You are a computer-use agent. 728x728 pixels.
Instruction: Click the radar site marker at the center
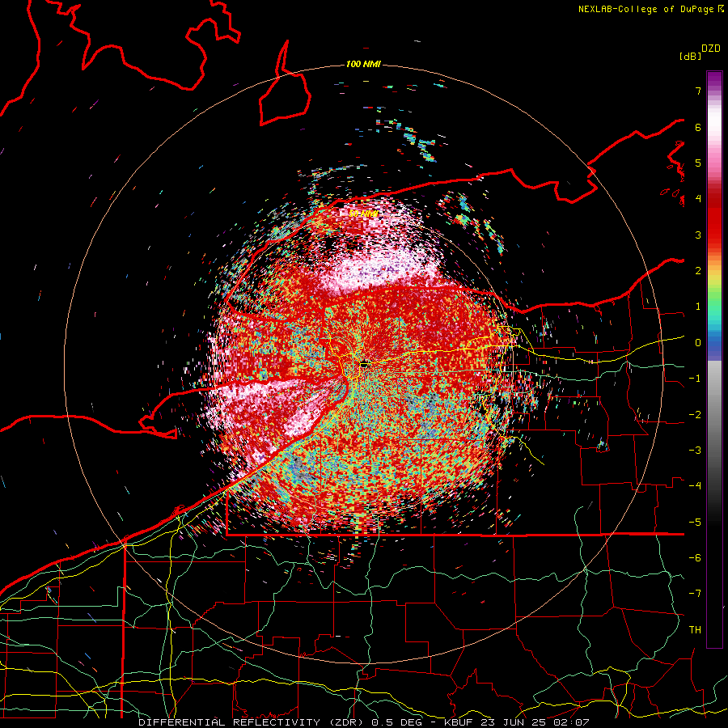pos(364,365)
